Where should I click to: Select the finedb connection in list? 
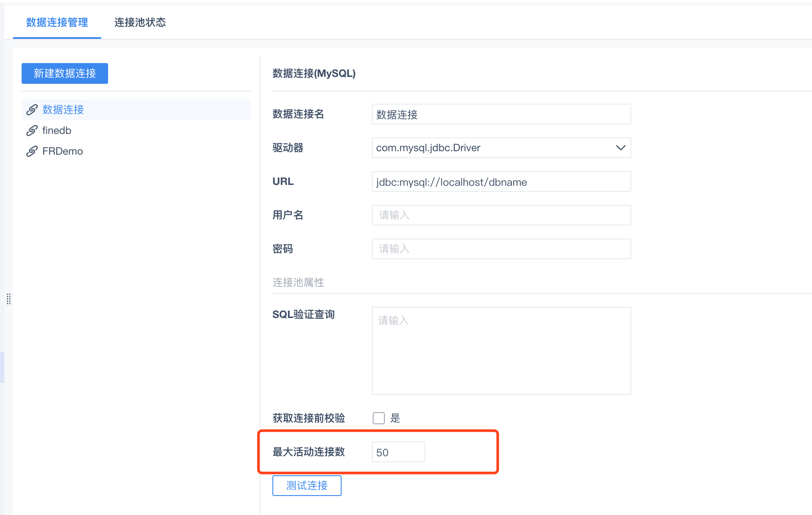click(57, 130)
